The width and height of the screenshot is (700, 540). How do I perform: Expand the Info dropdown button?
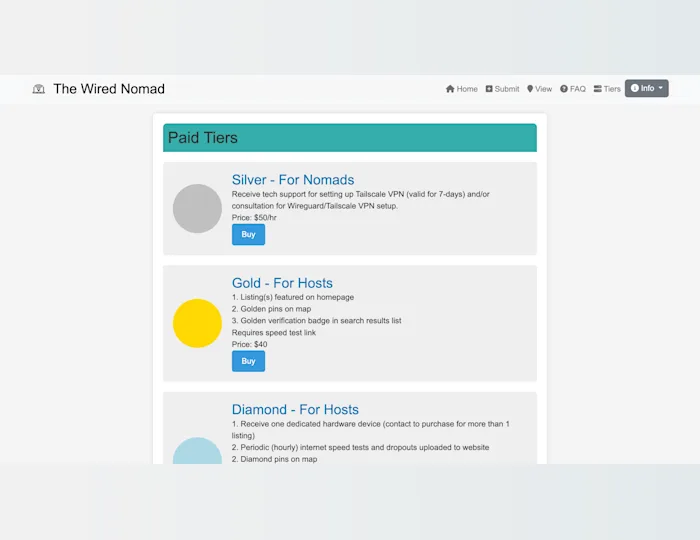646,88
